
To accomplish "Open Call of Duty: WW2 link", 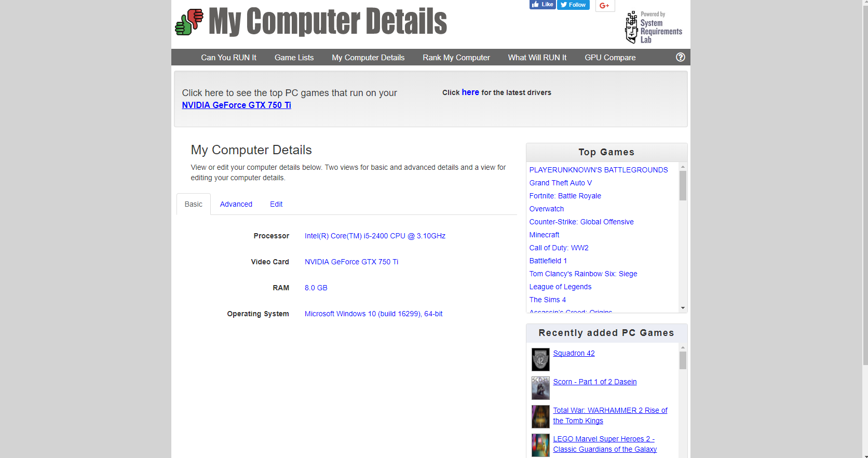I will pos(559,248).
